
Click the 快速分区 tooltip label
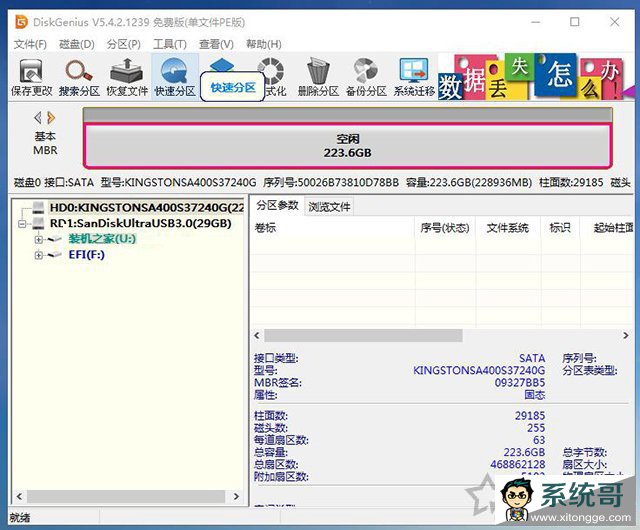coord(233,87)
